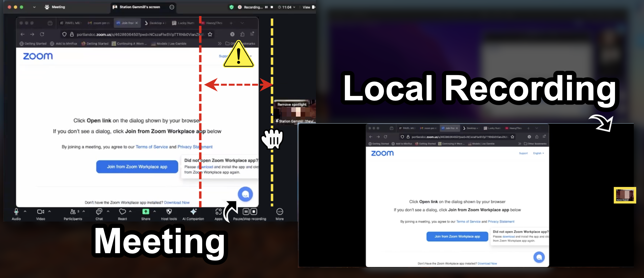
Task: Open Host tools shield icon
Action: 169,212
